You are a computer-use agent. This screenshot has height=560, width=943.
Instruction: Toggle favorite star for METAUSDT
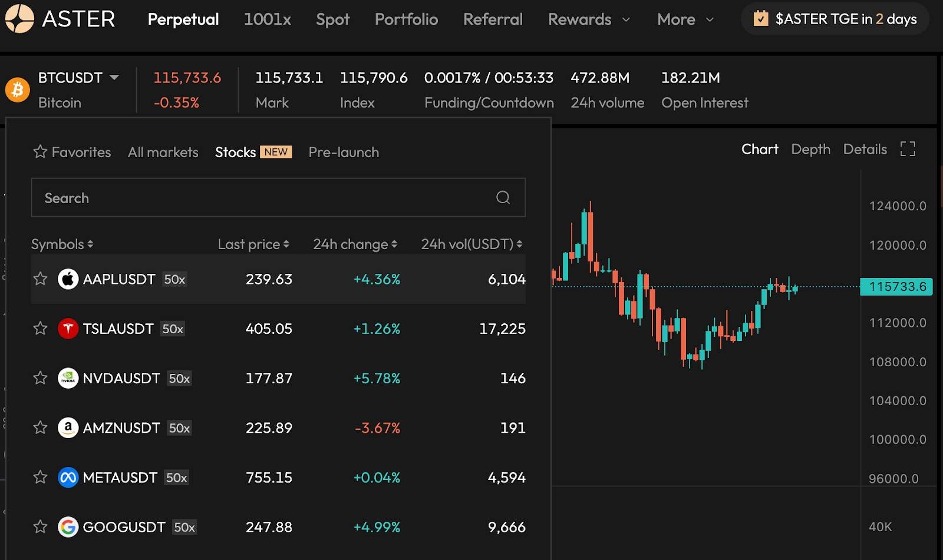click(40, 477)
